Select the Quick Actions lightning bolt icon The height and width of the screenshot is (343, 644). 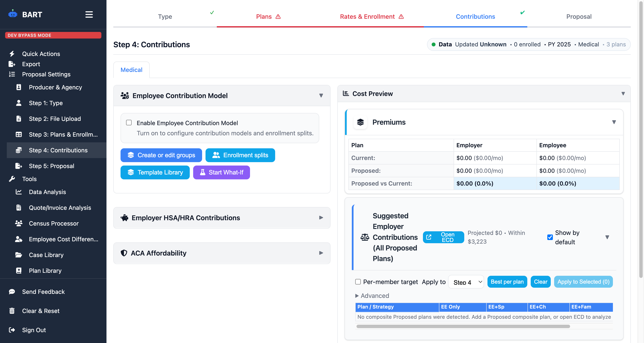(12, 53)
